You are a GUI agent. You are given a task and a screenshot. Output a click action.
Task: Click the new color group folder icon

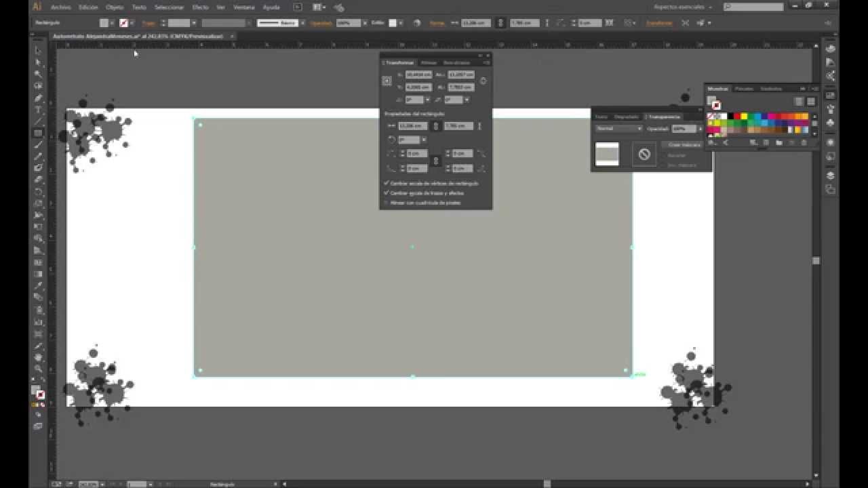point(778,142)
